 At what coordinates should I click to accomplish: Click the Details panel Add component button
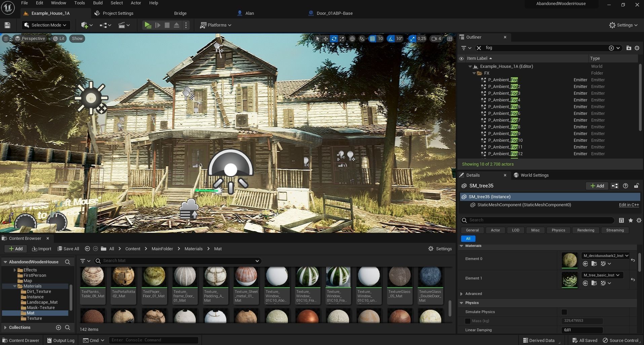597,186
